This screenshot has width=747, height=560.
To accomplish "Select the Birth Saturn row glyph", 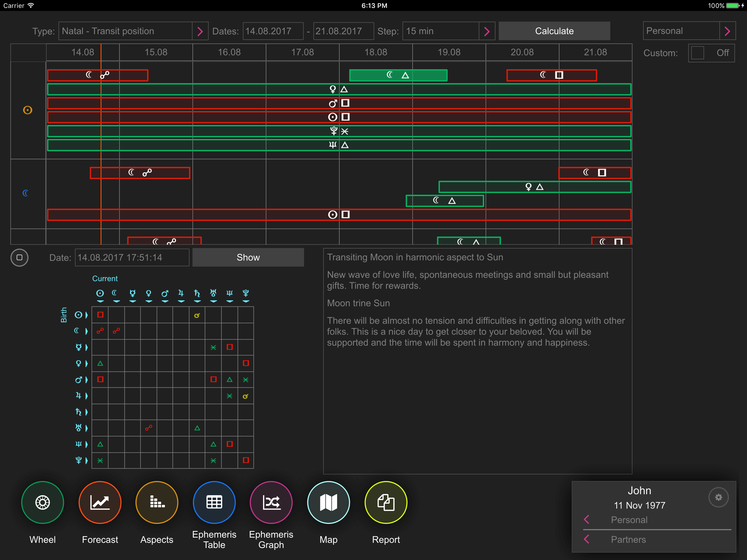I will coord(78,412).
